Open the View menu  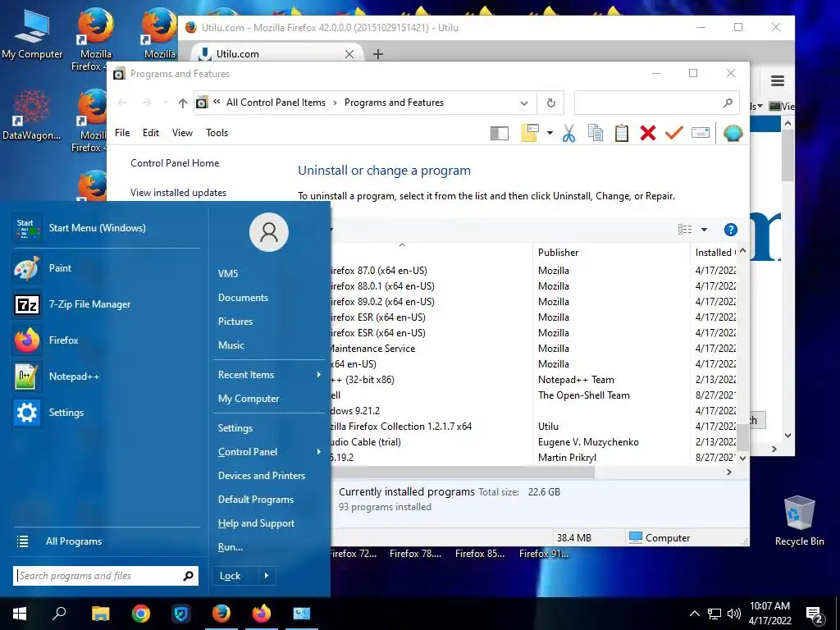point(182,133)
